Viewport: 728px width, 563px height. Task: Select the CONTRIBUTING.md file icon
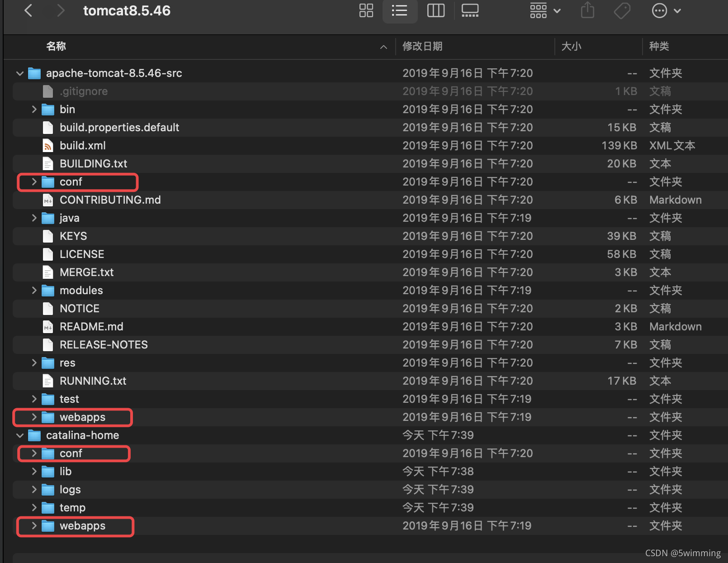click(x=48, y=200)
